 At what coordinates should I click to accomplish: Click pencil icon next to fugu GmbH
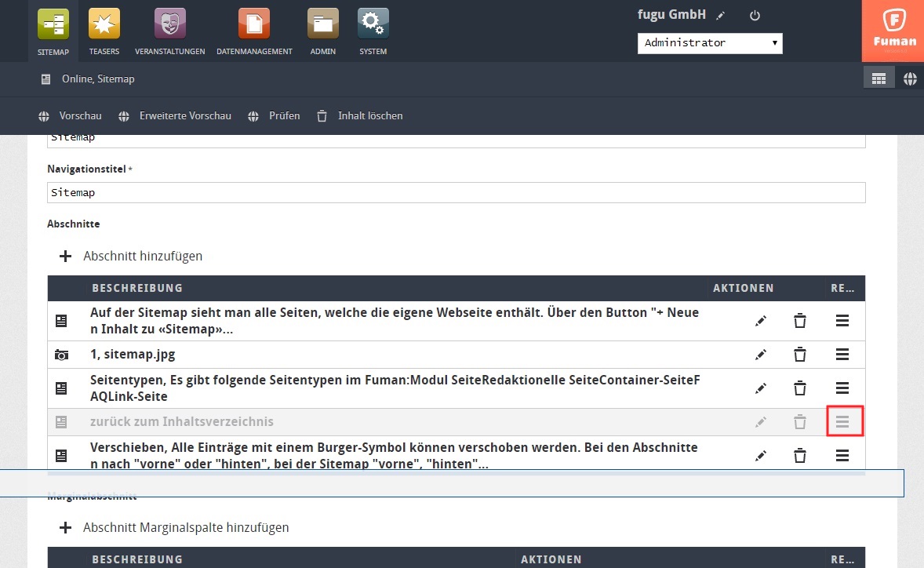point(721,15)
